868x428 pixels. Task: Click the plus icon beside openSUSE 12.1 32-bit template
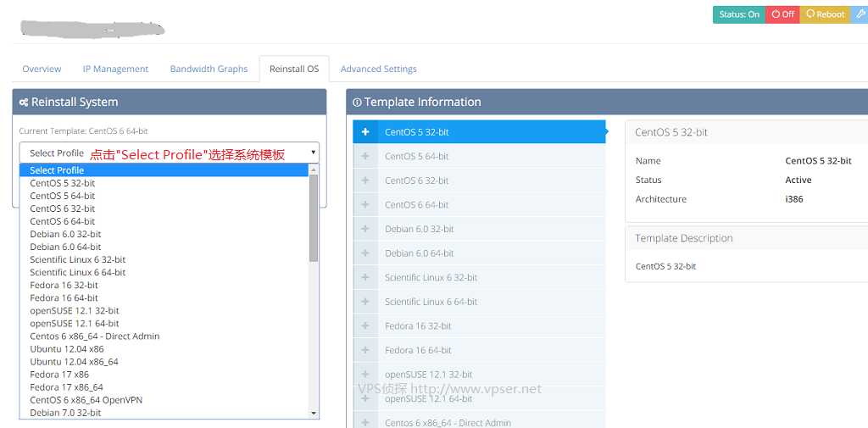point(365,375)
